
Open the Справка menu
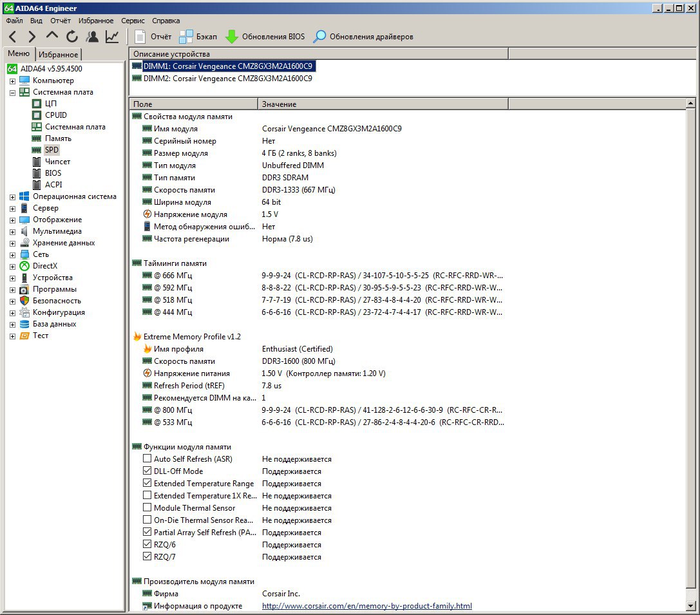click(x=166, y=21)
